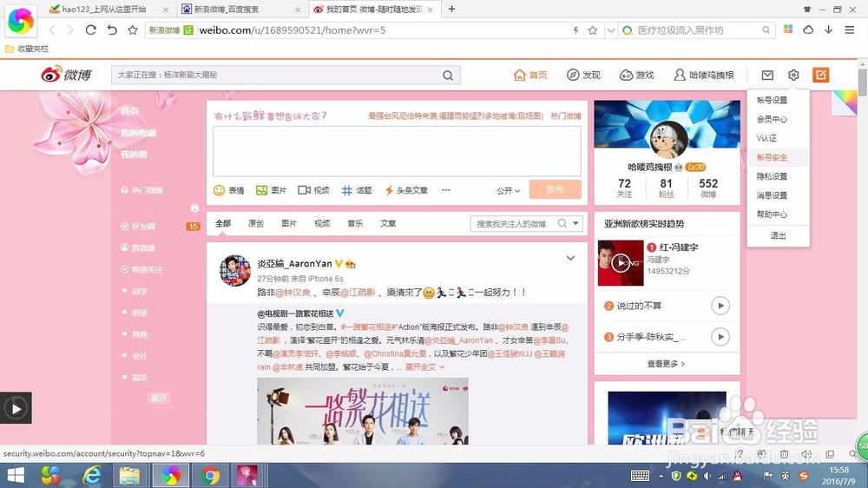Select 消息设置 in the settings menu
Image resolution: width=868 pixels, height=488 pixels.
(772, 195)
